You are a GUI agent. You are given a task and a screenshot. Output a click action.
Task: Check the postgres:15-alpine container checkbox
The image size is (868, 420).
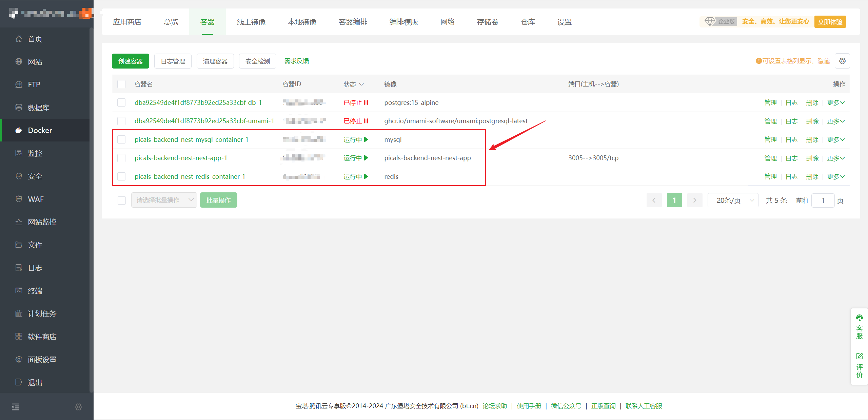click(121, 102)
